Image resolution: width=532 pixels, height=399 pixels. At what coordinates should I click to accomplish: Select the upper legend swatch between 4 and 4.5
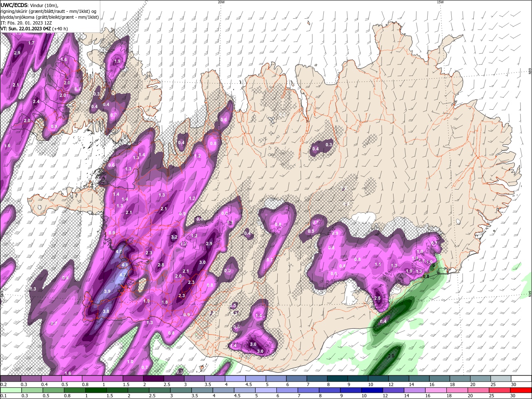point(234,379)
